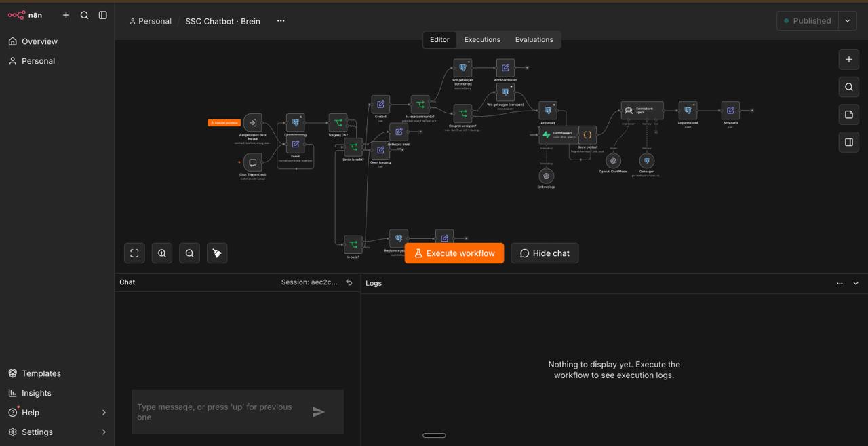This screenshot has height=446, width=868.
Task: Zoom in on canvas
Action: [162, 253]
